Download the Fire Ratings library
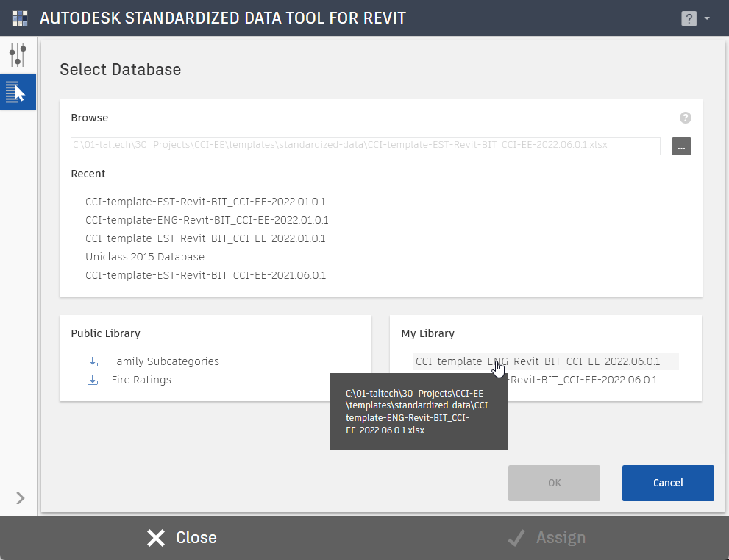Screen dimensions: 729x560 point(93,380)
